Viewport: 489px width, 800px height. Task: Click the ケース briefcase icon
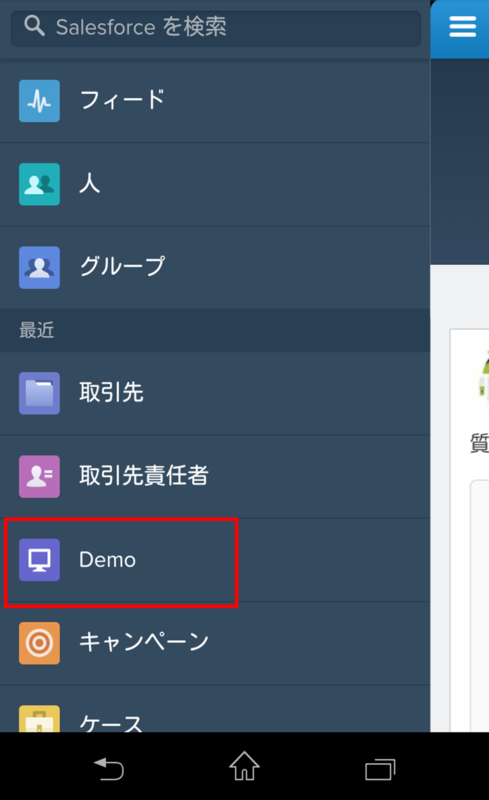click(39, 719)
